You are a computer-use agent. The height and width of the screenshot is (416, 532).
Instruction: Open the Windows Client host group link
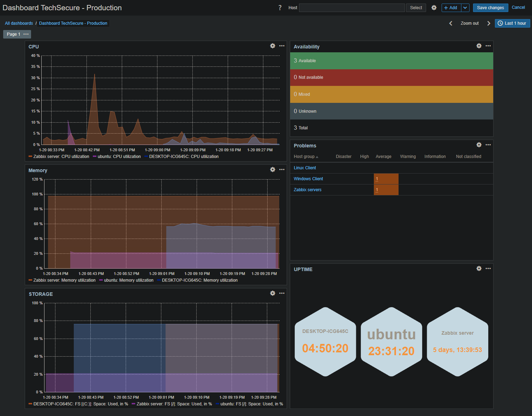(308, 179)
